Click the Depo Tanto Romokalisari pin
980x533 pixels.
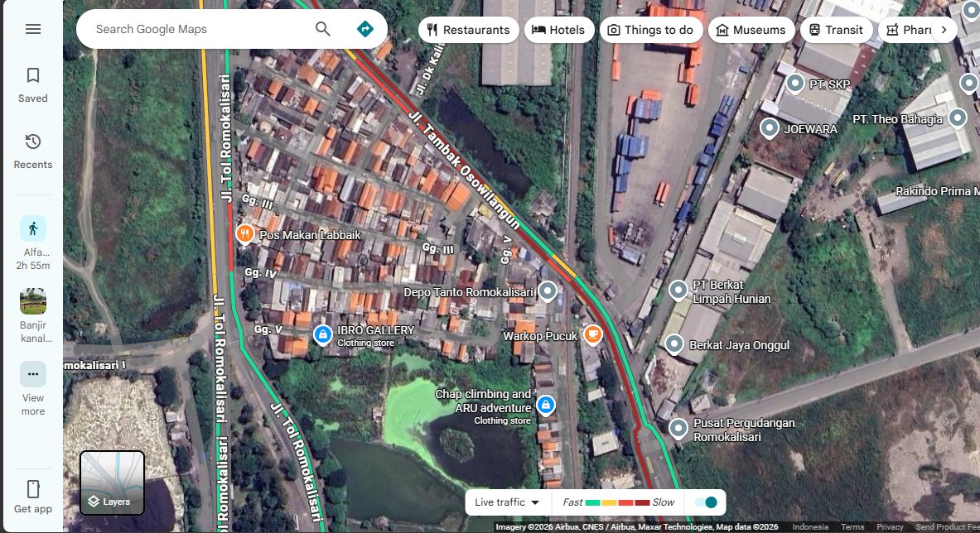coord(548,291)
